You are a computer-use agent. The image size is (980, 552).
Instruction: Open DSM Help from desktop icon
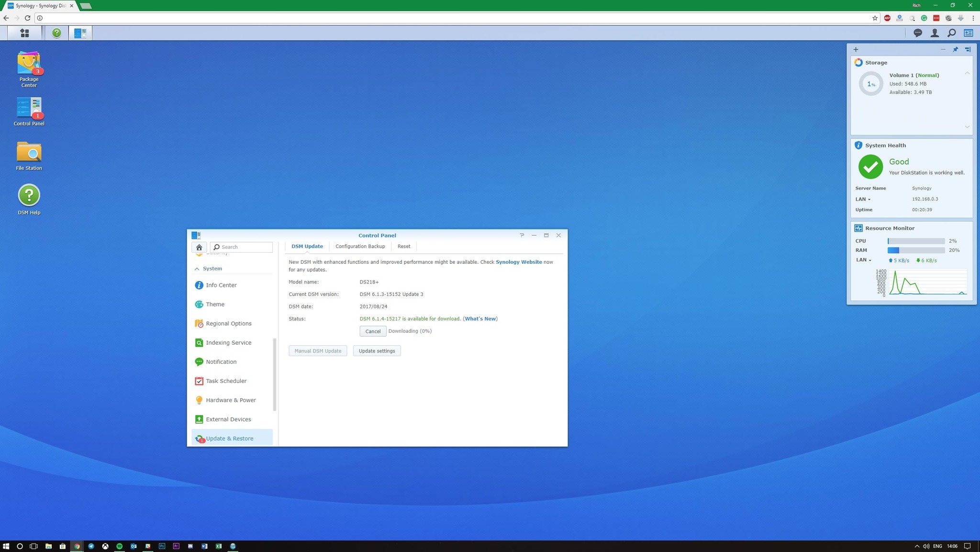pos(28,196)
